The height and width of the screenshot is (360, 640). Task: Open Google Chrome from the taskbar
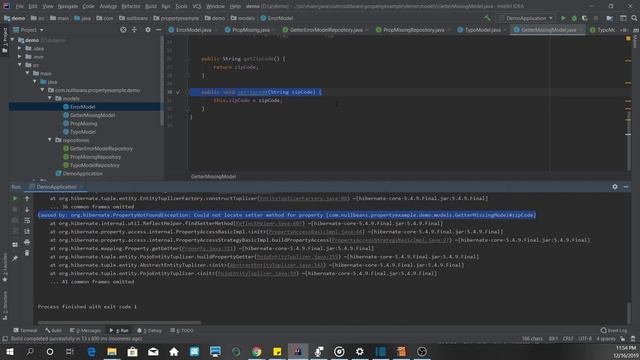tap(256, 351)
